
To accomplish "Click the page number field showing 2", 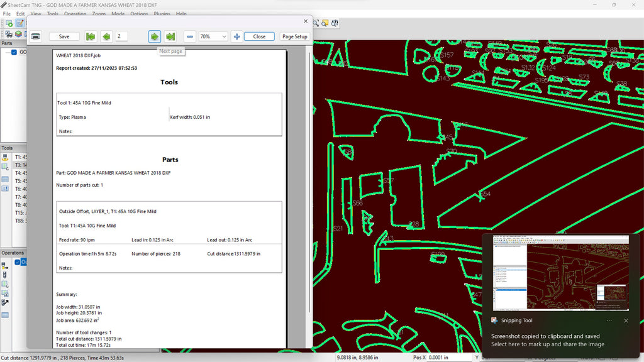I will 121,36.
